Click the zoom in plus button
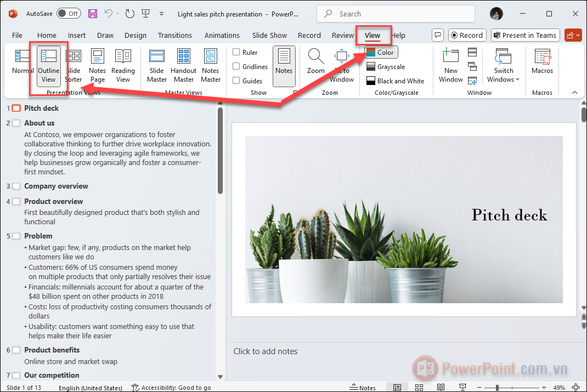 point(544,388)
